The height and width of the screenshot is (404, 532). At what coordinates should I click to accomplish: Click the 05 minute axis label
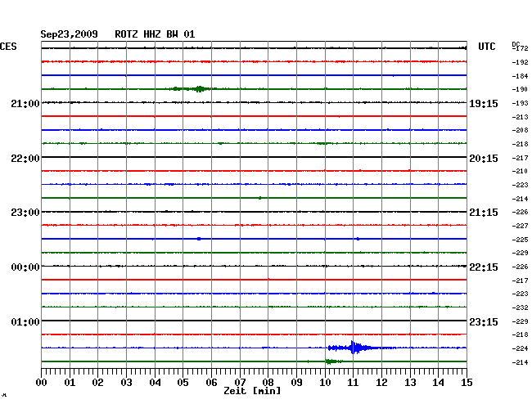183,382
